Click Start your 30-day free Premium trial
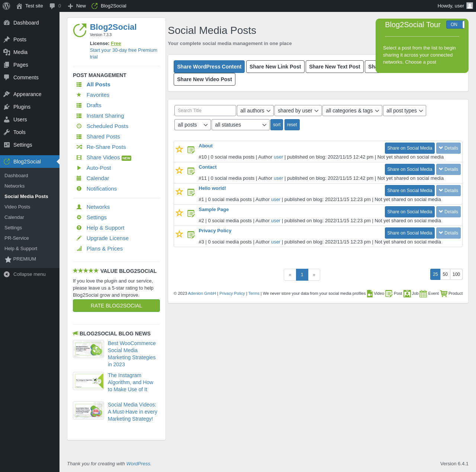 pyautogui.click(x=123, y=54)
